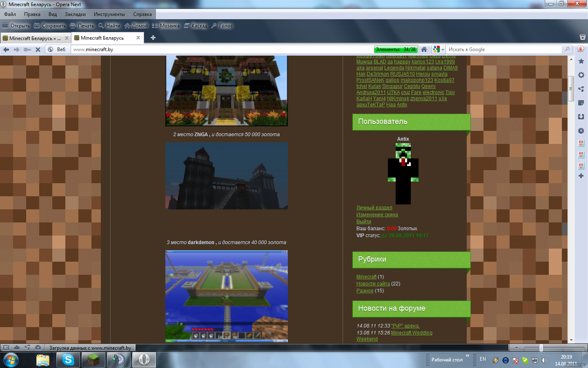Click the volume speaker tray icon

544,360
